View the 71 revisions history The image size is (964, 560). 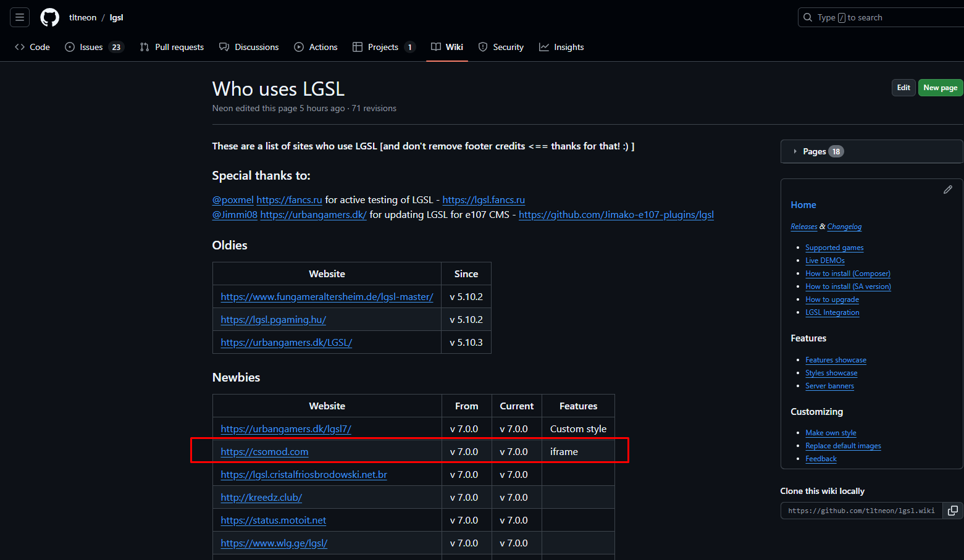point(374,108)
